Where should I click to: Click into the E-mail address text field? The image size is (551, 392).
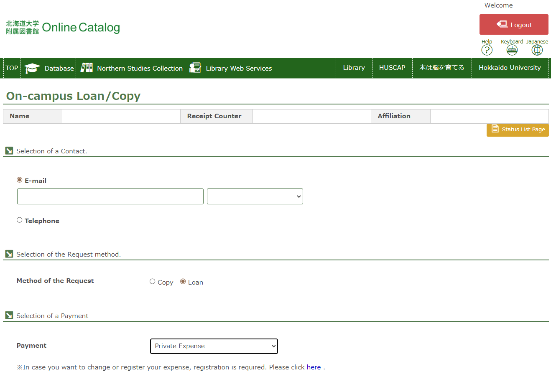point(110,196)
